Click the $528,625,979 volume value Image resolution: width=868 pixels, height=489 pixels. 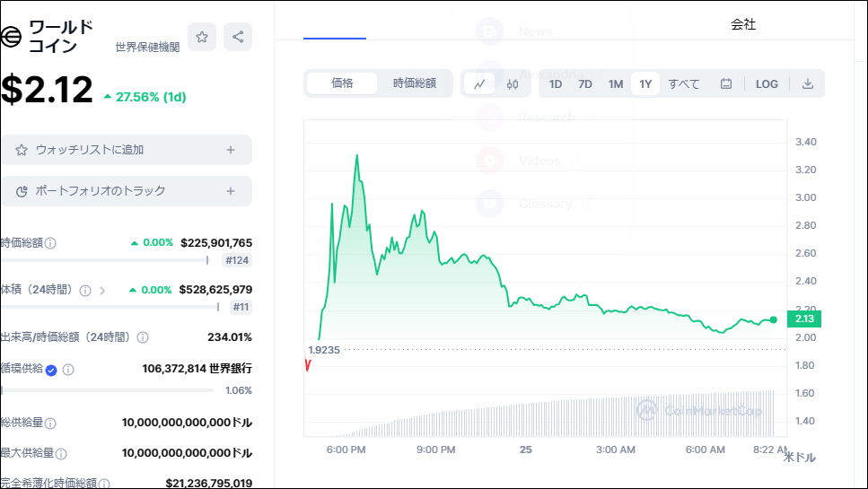215,290
